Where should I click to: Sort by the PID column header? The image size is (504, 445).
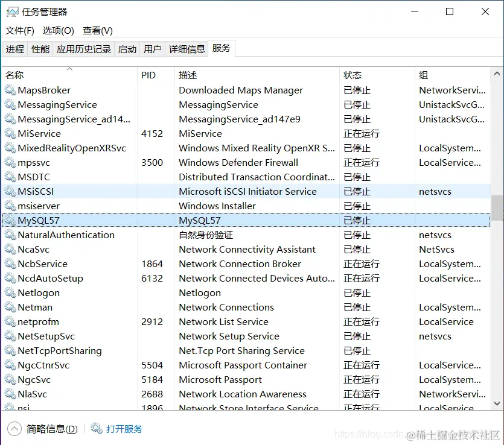[x=156, y=75]
